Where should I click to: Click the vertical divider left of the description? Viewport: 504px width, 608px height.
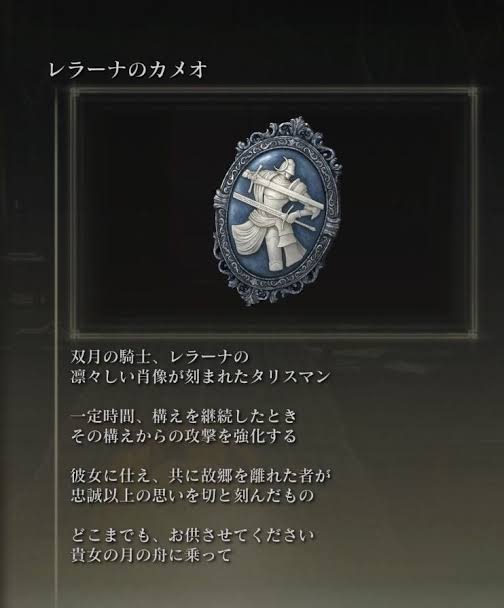click(57, 347)
